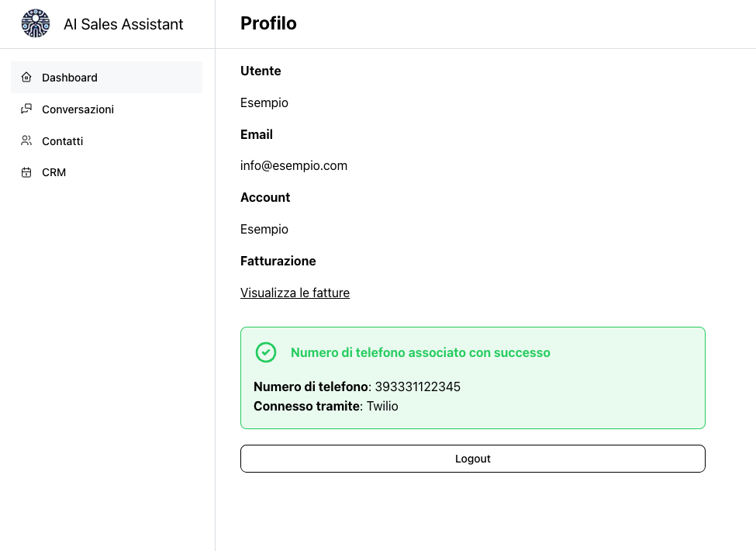Screen dimensions: 756x551
Task: Open the Dashboard menu item
Action: click(106, 77)
